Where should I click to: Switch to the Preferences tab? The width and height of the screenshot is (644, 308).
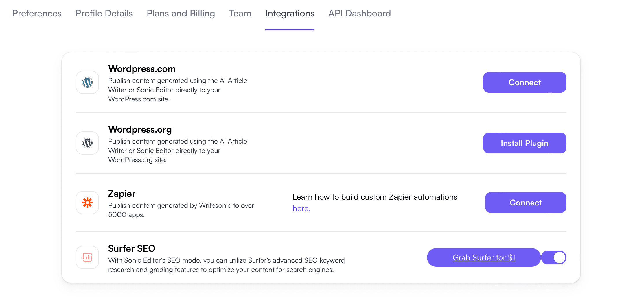tap(37, 13)
